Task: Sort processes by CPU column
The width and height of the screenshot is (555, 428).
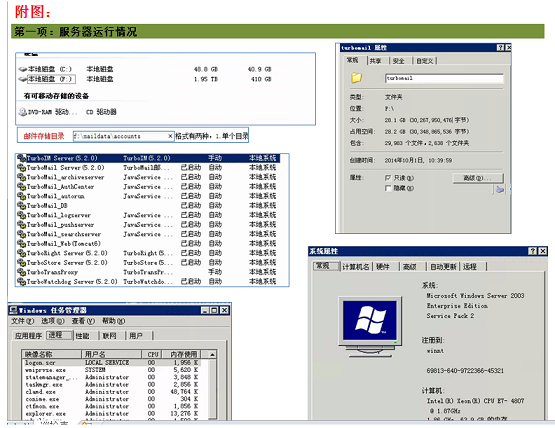Action: [x=153, y=354]
